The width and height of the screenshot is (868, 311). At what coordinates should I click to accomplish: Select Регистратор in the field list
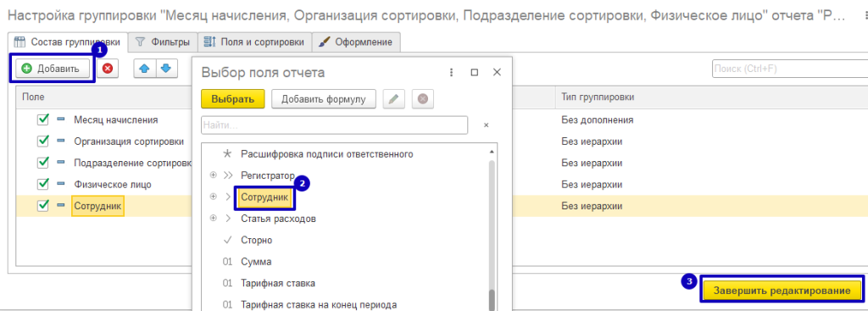267,175
